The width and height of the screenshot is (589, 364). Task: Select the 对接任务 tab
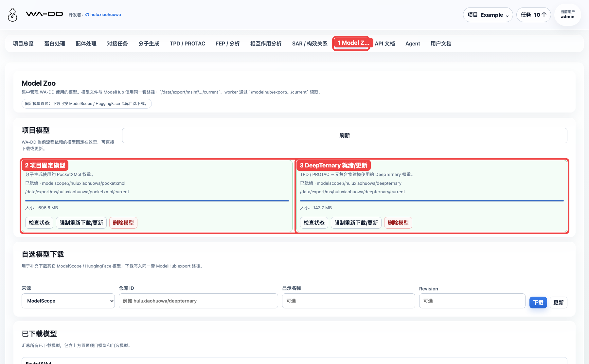pos(117,43)
